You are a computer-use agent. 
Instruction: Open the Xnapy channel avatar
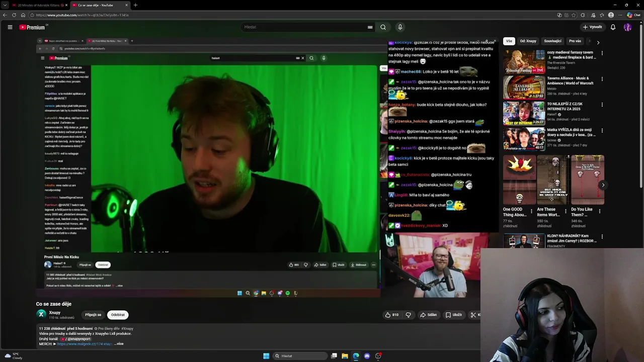pos(41,314)
